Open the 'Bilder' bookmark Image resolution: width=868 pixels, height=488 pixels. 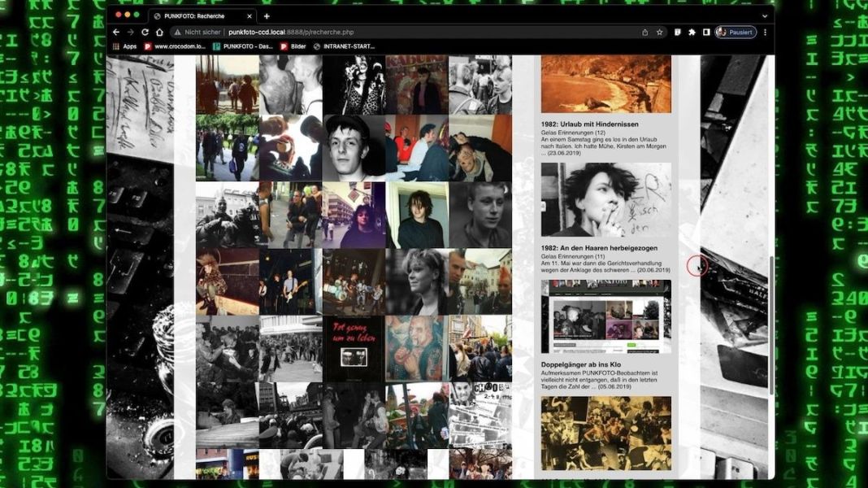[293, 46]
